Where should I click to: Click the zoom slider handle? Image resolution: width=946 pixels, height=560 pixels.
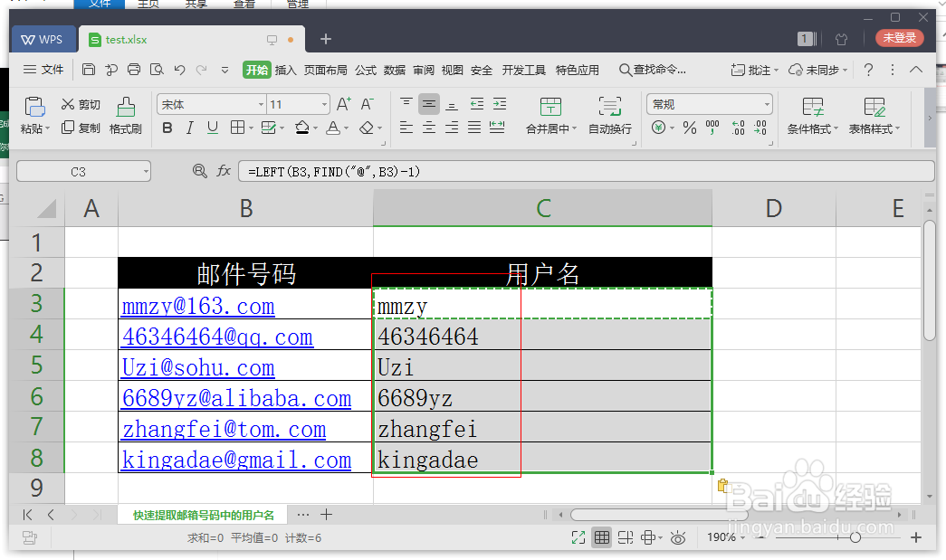855,537
